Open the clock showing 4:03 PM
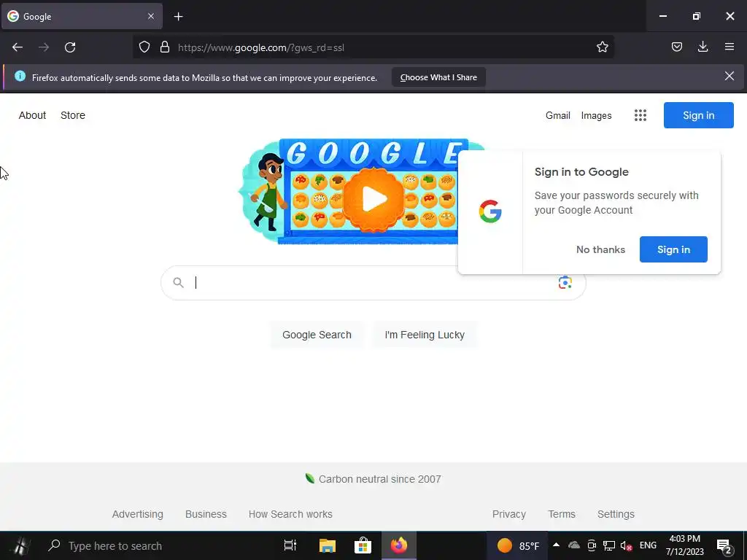 (684, 545)
